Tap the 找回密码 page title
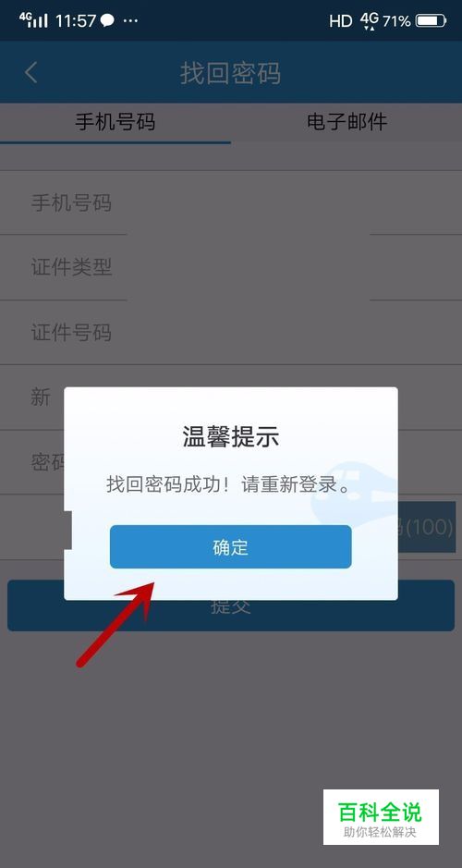Image resolution: width=462 pixels, height=868 pixels. (x=231, y=73)
